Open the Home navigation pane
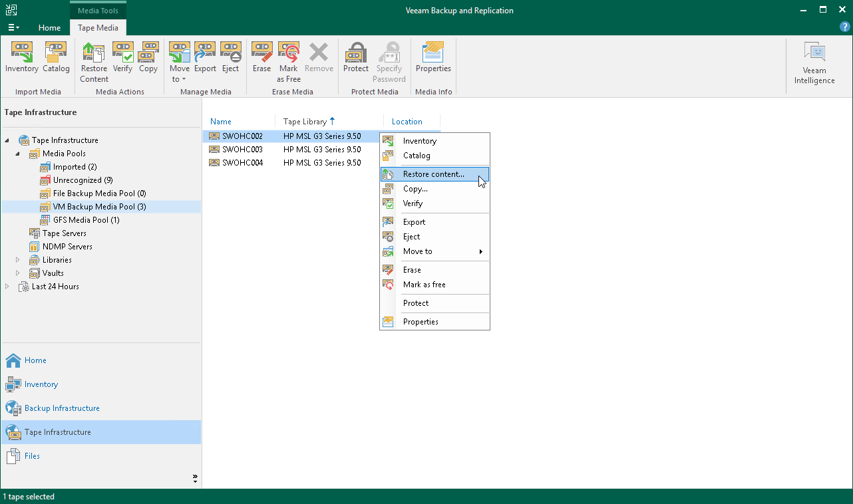The image size is (853, 504). [100, 360]
